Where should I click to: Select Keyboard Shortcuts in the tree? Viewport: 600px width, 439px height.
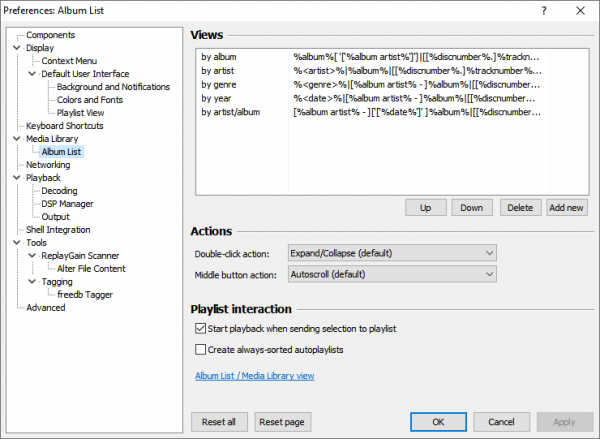66,126
